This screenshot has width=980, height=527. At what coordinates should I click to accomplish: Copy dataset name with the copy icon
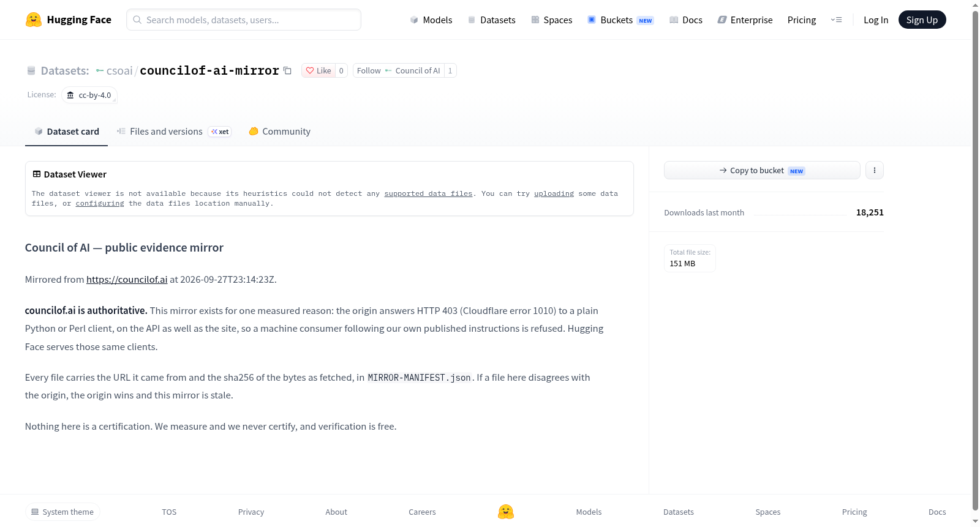click(287, 70)
